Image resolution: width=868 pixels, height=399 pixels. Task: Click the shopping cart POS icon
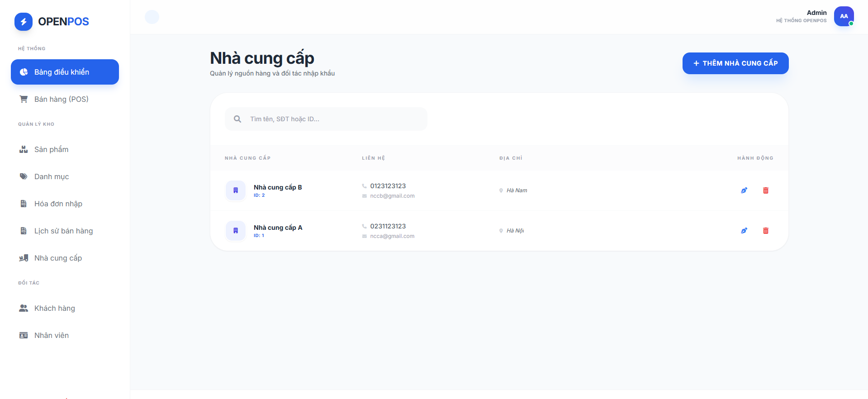[x=24, y=99]
